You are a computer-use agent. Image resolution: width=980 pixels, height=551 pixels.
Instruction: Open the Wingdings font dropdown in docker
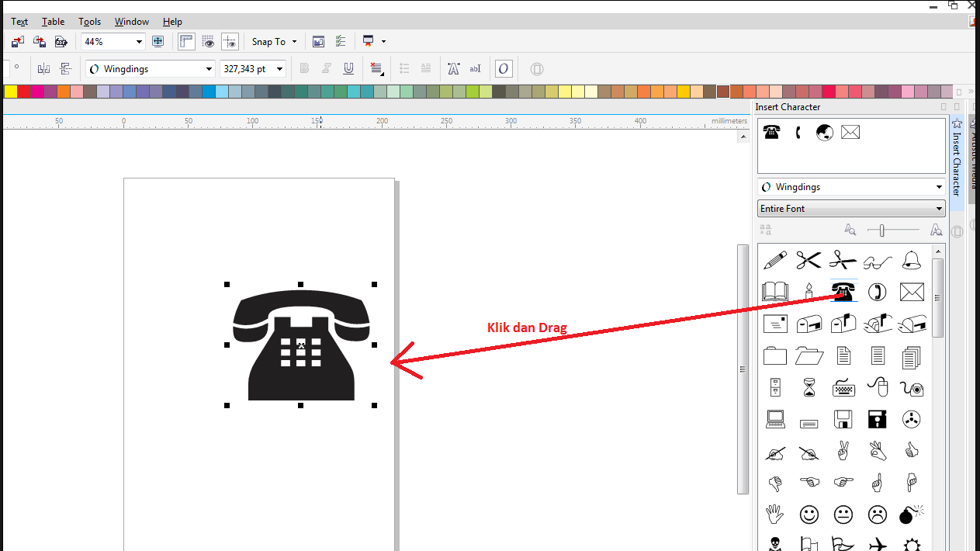tap(851, 187)
